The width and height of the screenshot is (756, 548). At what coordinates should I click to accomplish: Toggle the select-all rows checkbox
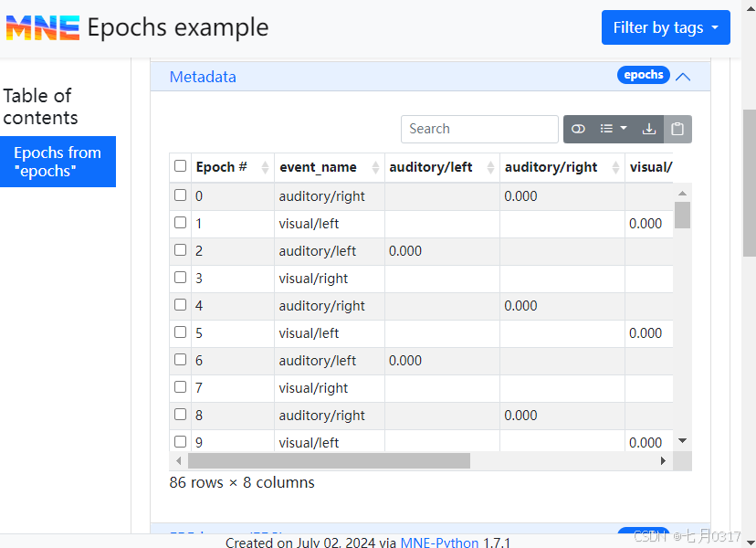pos(180,166)
